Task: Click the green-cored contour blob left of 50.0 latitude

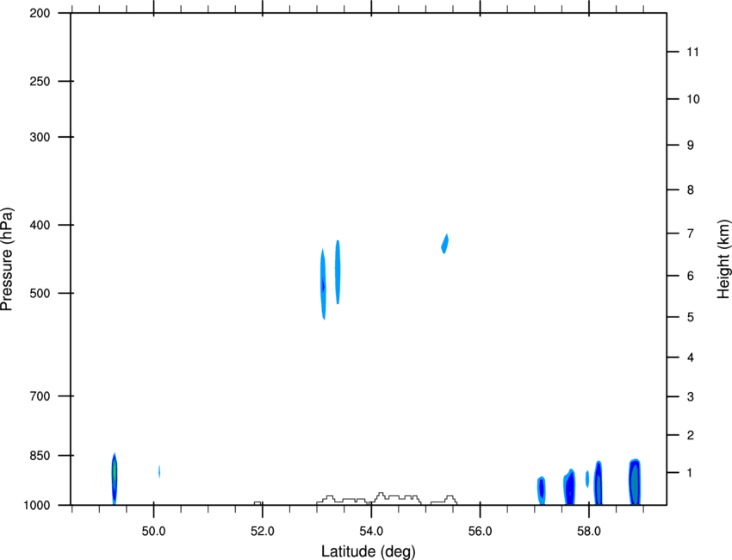Action: click(x=114, y=478)
